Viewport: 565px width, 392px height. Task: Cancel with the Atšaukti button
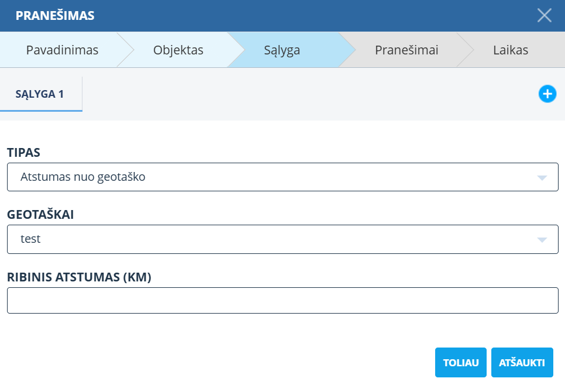click(x=522, y=363)
